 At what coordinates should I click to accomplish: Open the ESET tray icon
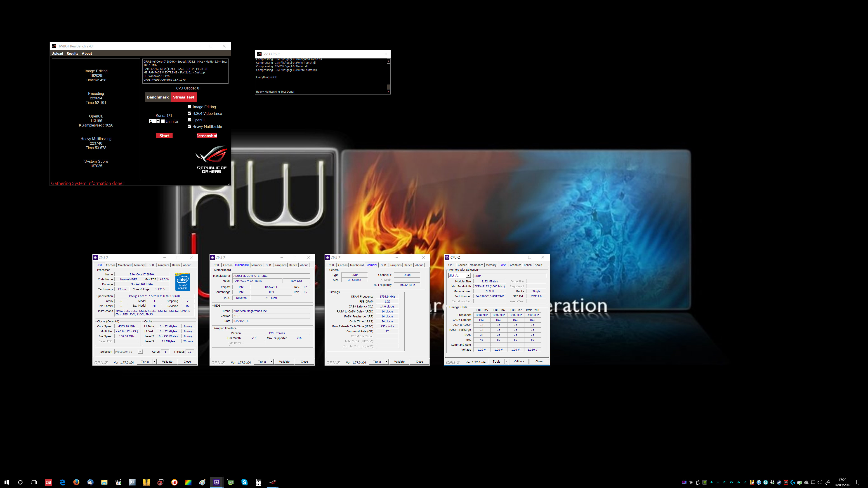(x=766, y=482)
